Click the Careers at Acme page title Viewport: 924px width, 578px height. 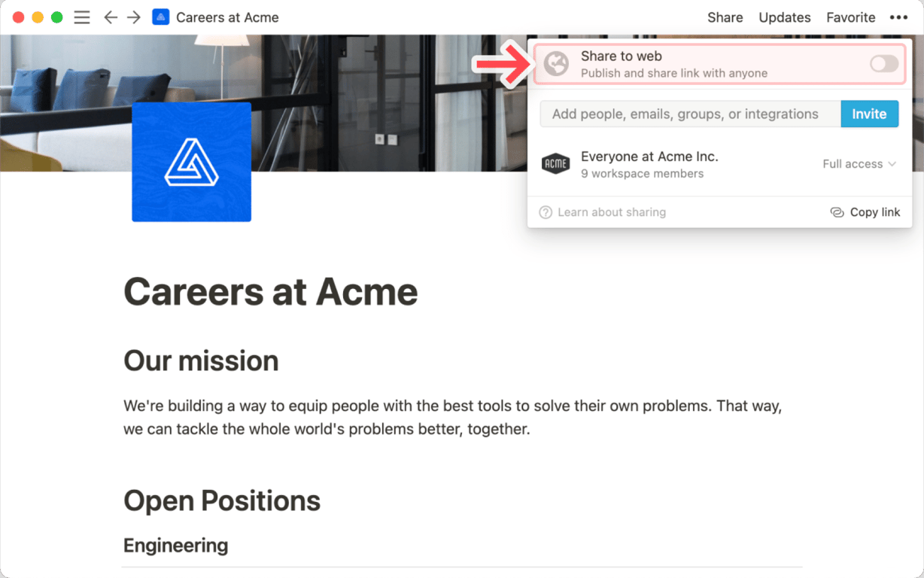[x=270, y=292]
